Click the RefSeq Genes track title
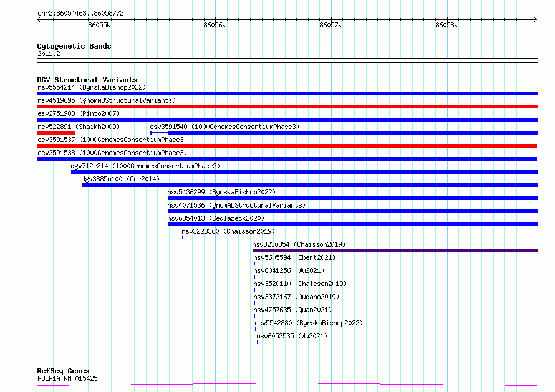 tap(63, 371)
